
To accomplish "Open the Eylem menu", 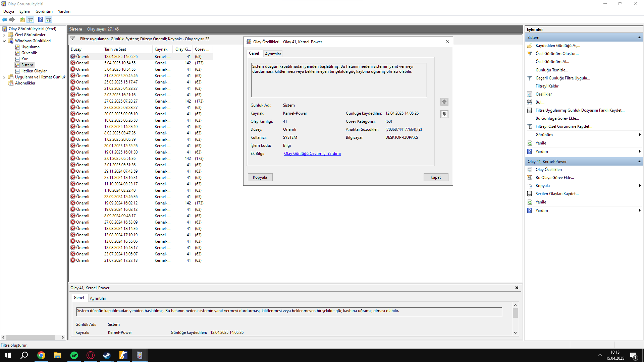I will click(x=24, y=11).
